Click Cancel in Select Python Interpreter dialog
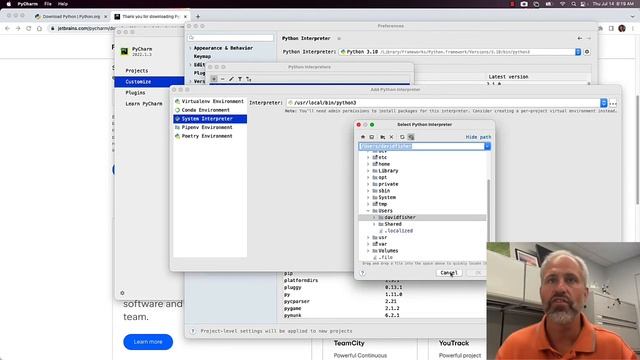 [x=449, y=273]
